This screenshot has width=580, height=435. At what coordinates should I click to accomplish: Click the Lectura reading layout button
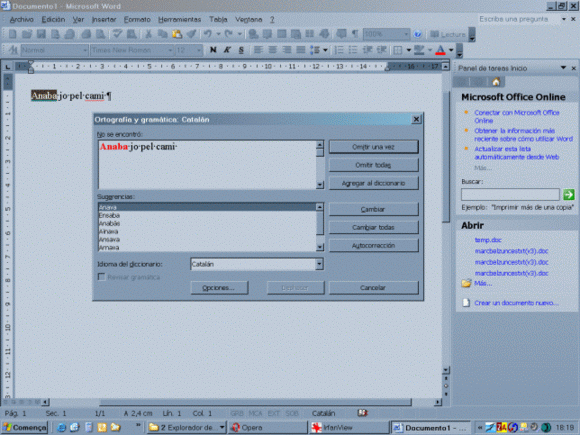(x=448, y=34)
